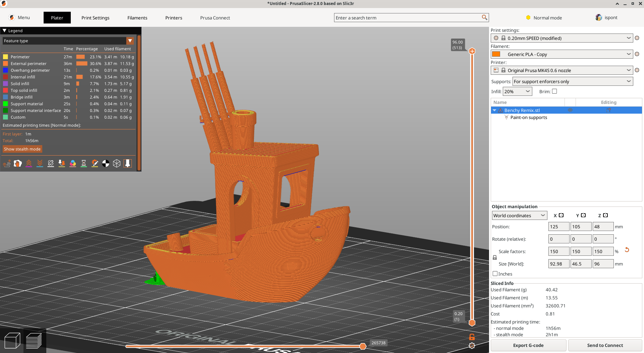Screen dimensions: 644x353
Task: Open Print Settings tab
Action: [x=95, y=18]
